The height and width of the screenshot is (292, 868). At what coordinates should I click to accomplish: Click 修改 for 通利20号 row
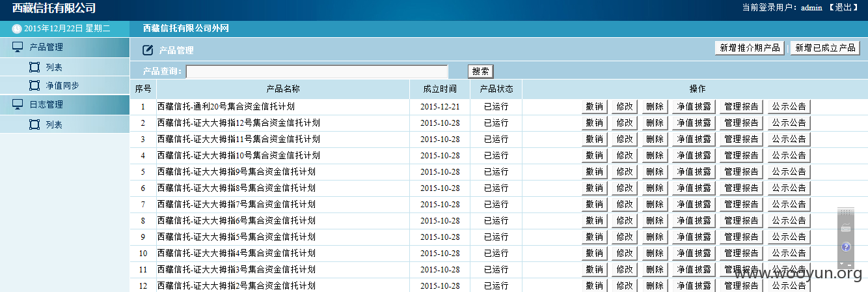[x=625, y=106]
